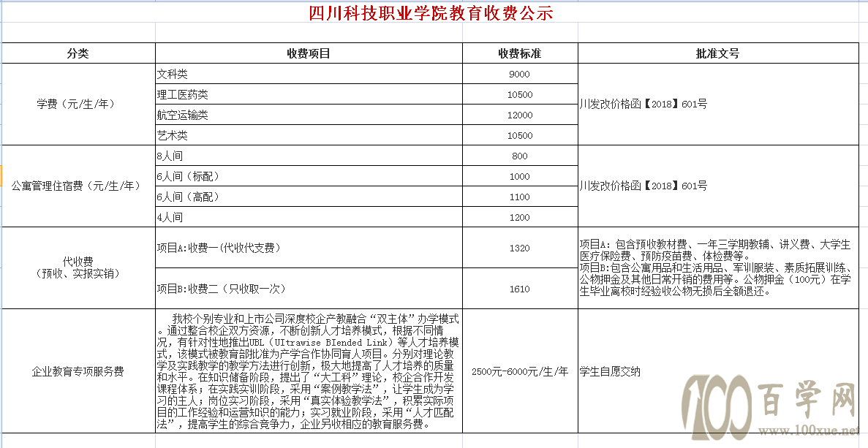Click the 分类 column header cell
This screenshot has height=448, width=868.
click(x=78, y=53)
